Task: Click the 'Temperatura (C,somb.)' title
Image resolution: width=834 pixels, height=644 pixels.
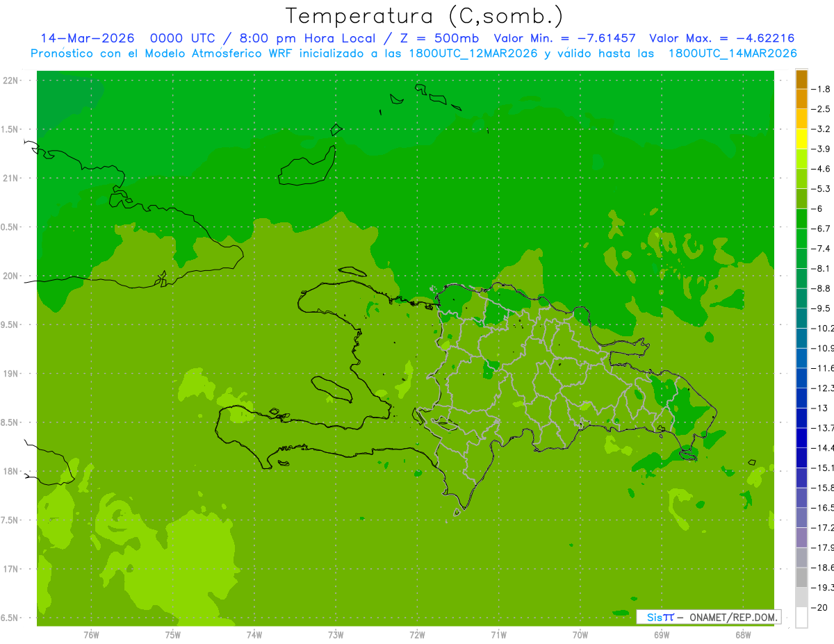Action: 425,16
